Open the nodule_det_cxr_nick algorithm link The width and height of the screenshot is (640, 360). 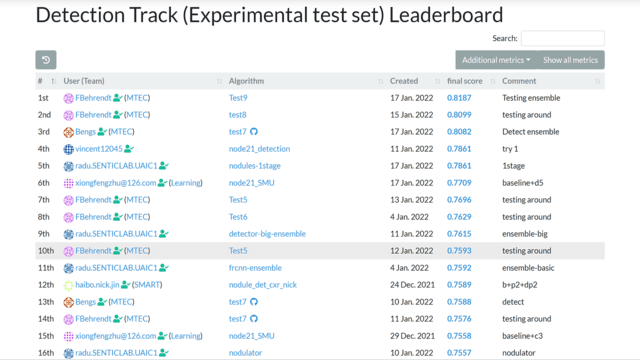[263, 285]
